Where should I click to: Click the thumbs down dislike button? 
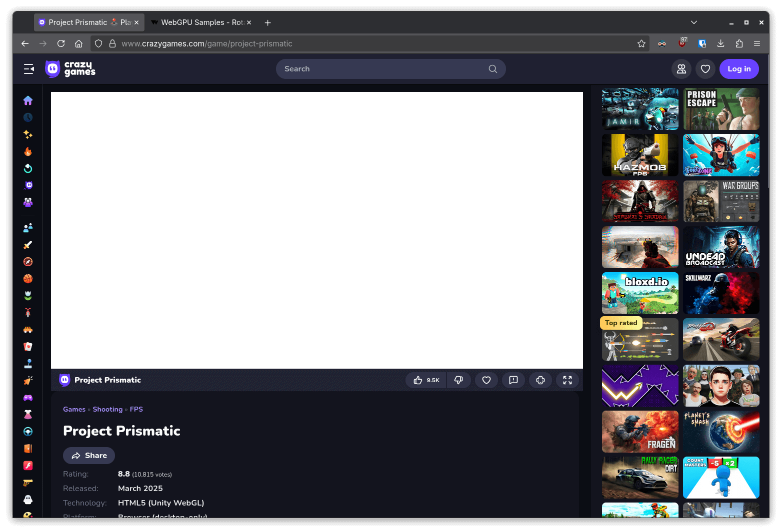(458, 380)
